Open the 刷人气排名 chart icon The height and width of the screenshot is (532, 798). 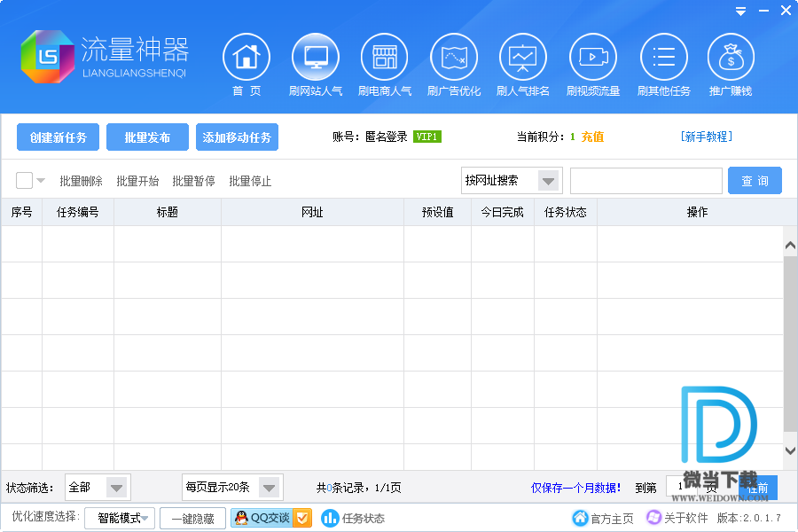522,57
